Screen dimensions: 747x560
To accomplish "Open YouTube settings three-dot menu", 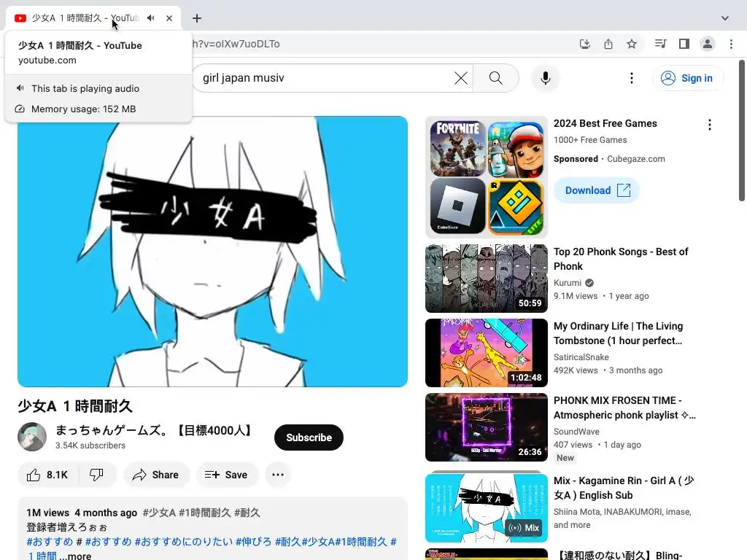I will [632, 77].
